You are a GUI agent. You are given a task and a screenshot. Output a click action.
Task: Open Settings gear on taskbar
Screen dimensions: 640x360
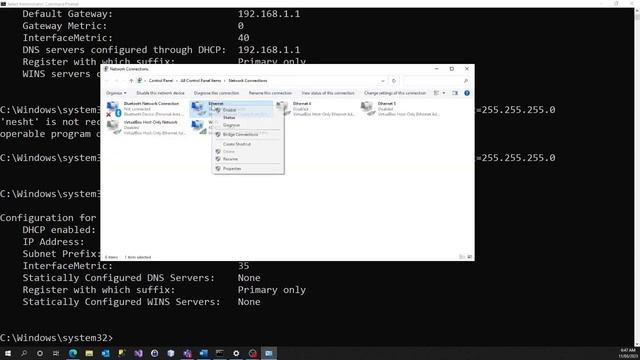click(x=236, y=353)
